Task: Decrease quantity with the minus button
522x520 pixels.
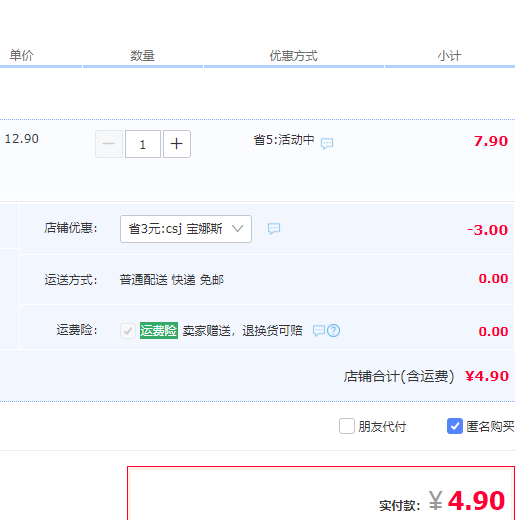Action: (x=109, y=144)
